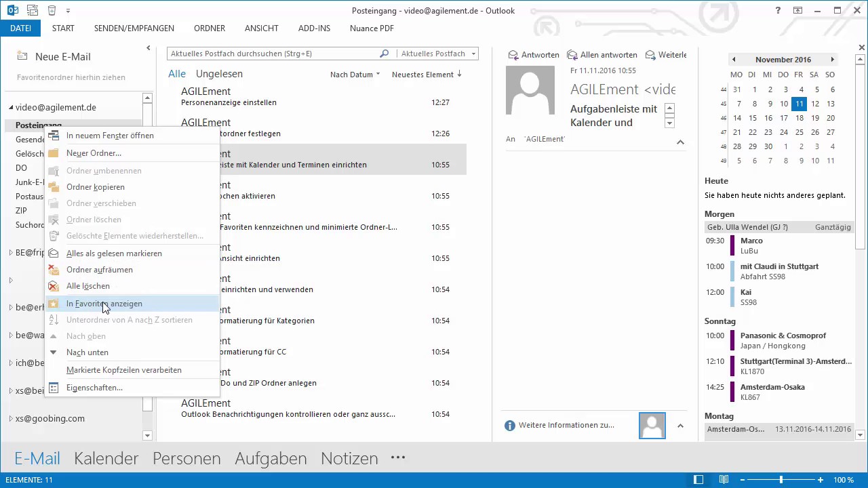Click the ribbon display options icon
The image size is (868, 488).
click(x=798, y=10)
